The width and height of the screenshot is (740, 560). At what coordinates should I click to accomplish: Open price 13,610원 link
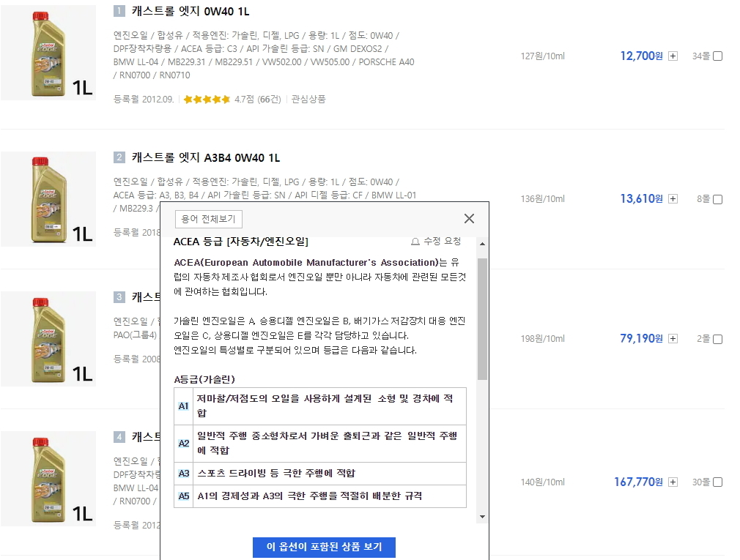[641, 199]
